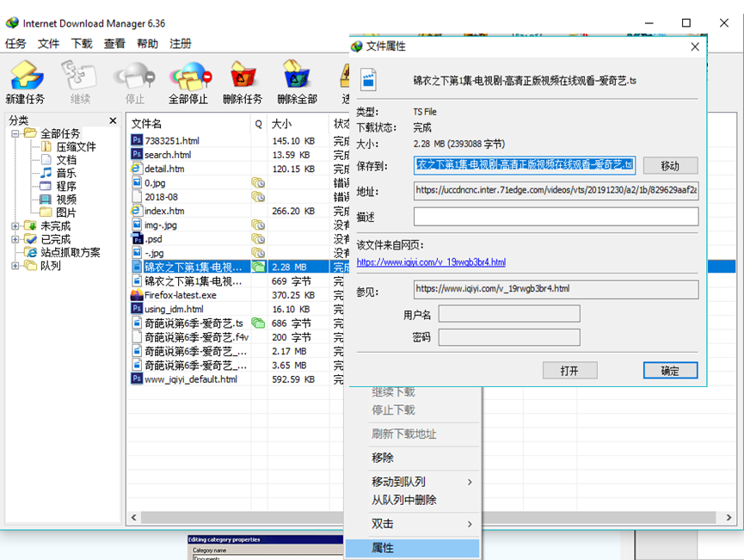Open the 下载 menu
Screen dimensions: 744x560
pyautogui.click(x=82, y=44)
